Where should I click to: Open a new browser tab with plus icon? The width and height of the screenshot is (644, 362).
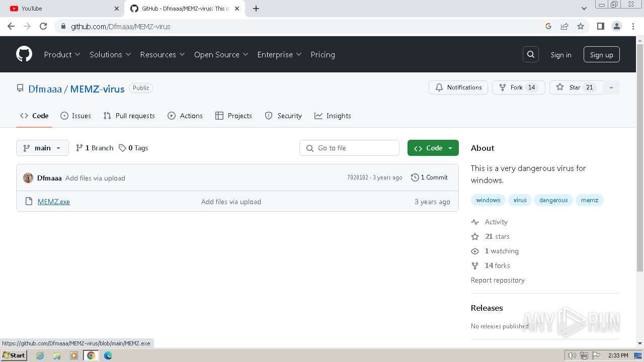tap(256, 9)
